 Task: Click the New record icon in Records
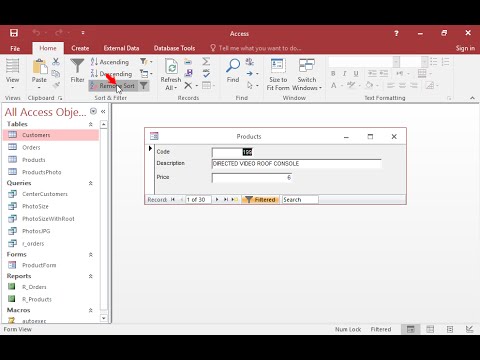point(188,62)
